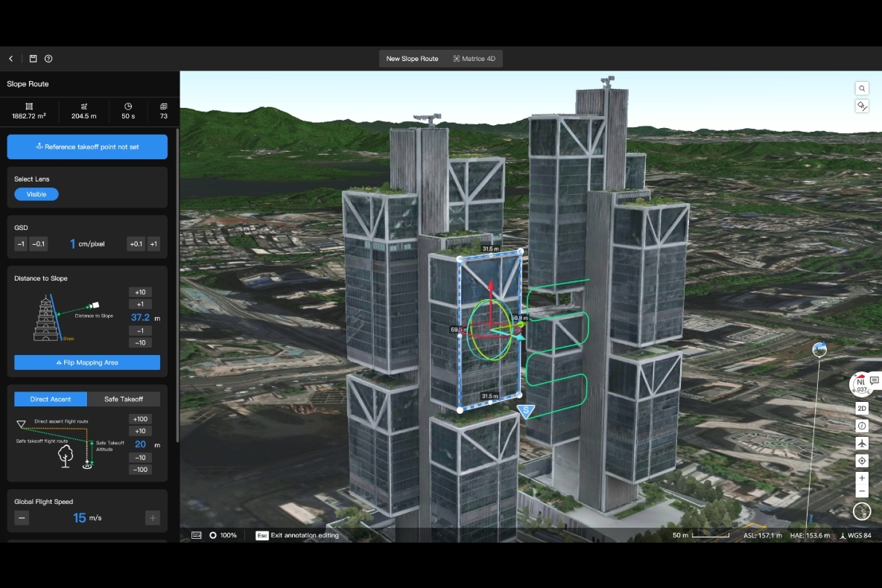Recenter map with the crosshair locate icon
Viewport: 882px width, 588px height.
click(862, 461)
